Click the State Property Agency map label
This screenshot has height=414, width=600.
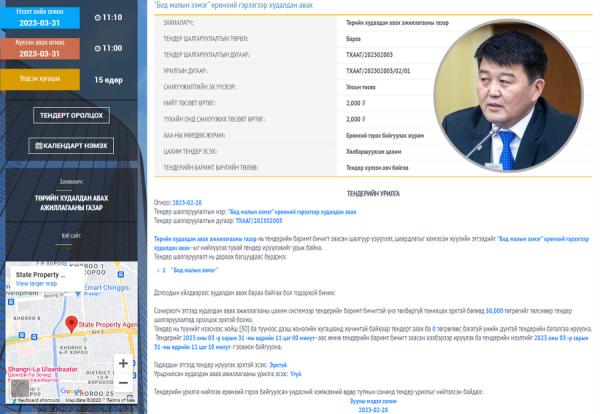pos(108,324)
